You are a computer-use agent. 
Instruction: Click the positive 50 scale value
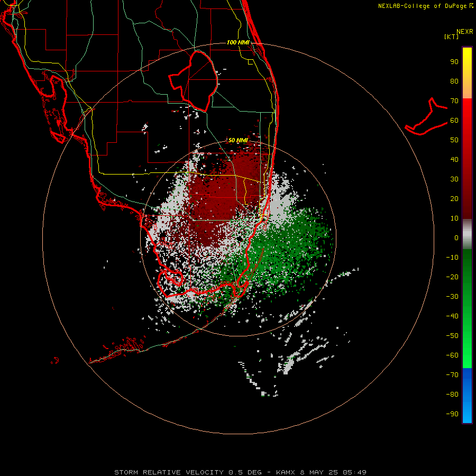(x=454, y=140)
